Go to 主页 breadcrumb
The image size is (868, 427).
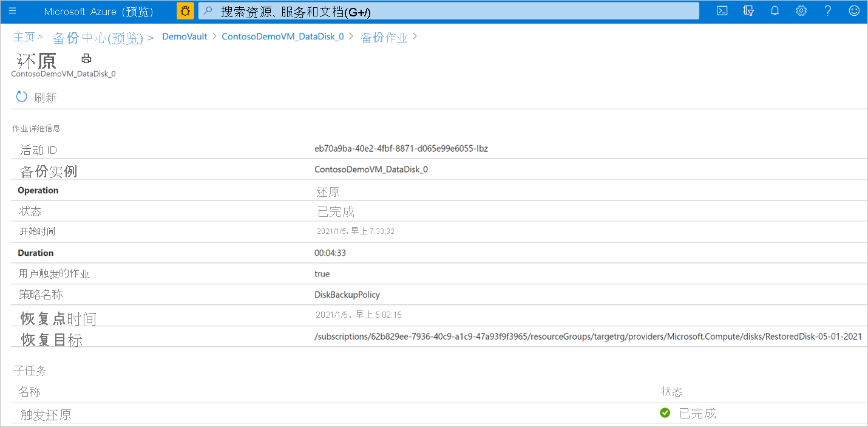click(24, 37)
